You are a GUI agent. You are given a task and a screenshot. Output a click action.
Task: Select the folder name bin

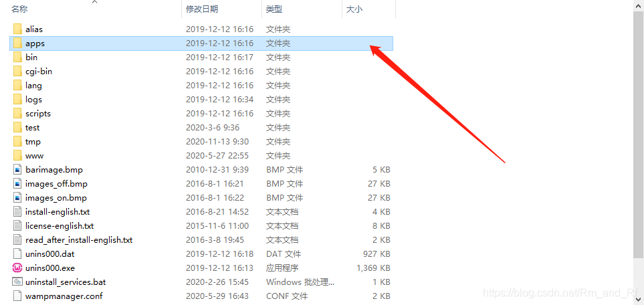(31, 57)
